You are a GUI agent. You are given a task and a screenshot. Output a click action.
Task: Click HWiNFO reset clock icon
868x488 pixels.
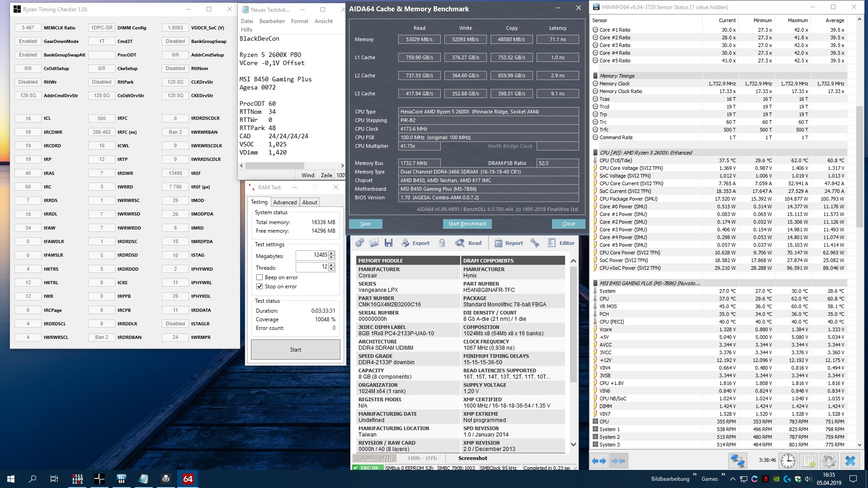(x=788, y=461)
